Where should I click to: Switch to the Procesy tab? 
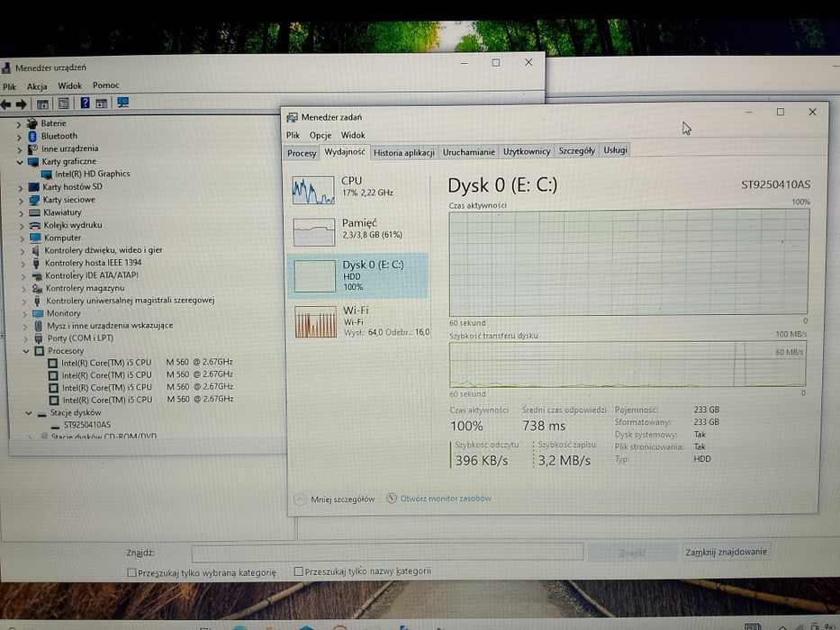click(302, 153)
